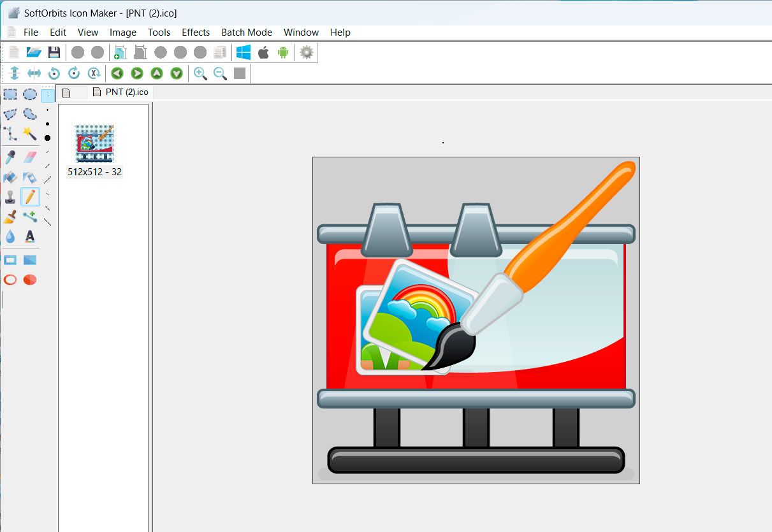This screenshot has width=772, height=532.
Task: Select the Brush tool
Action: [x=10, y=217]
